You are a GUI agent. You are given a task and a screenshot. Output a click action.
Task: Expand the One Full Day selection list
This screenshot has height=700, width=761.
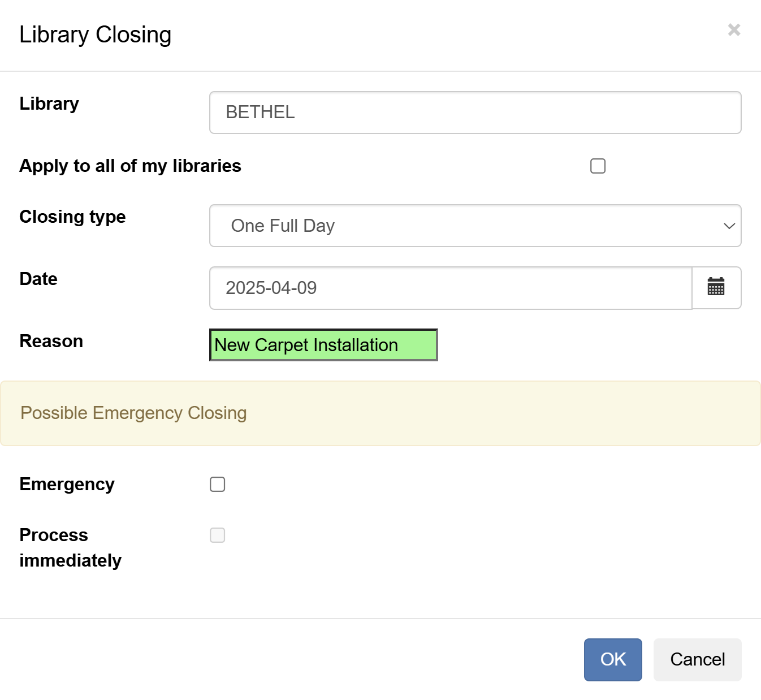point(475,226)
